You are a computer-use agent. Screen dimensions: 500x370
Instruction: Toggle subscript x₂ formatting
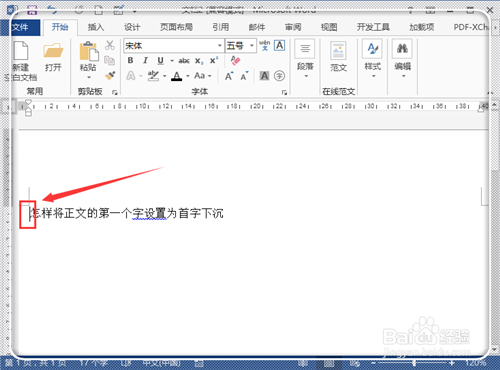tap(199, 61)
